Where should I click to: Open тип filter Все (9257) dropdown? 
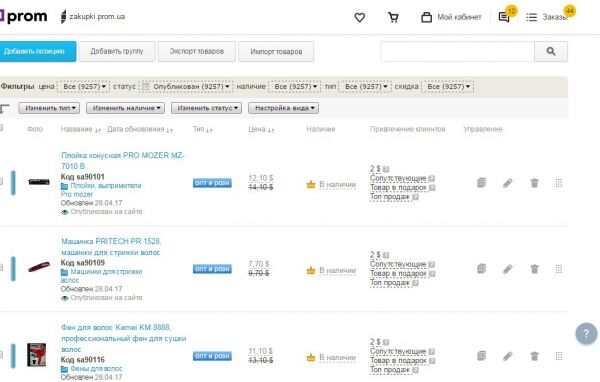pos(365,87)
